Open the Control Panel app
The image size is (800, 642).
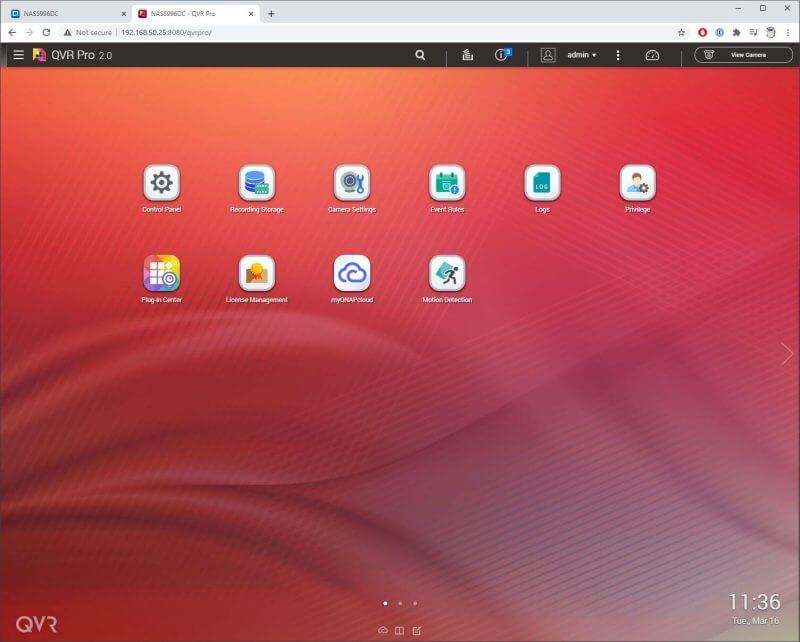[x=162, y=183]
